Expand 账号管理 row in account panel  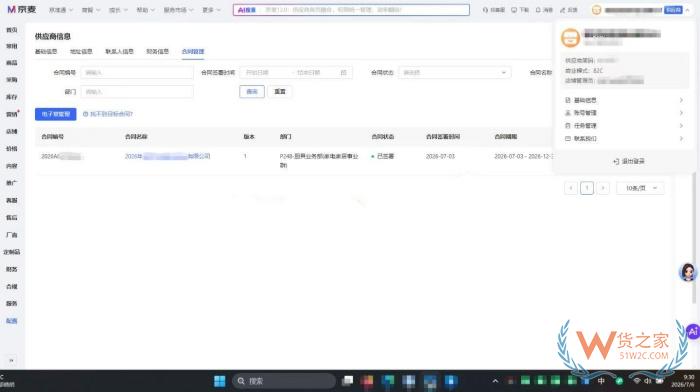(x=624, y=113)
